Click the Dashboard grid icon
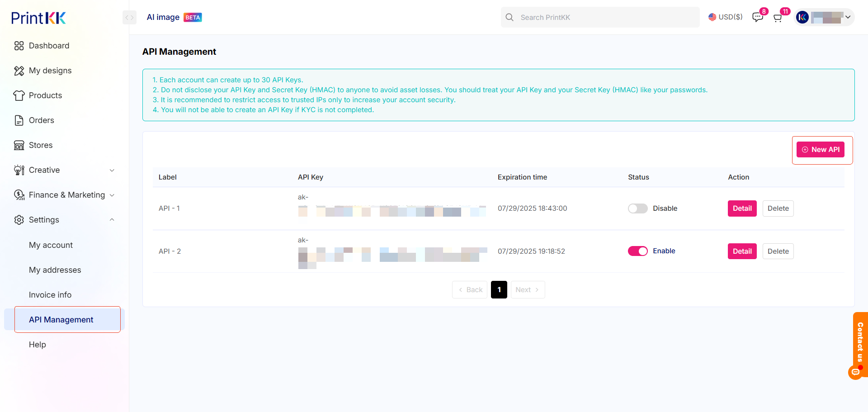The height and width of the screenshot is (412, 868). tap(19, 46)
